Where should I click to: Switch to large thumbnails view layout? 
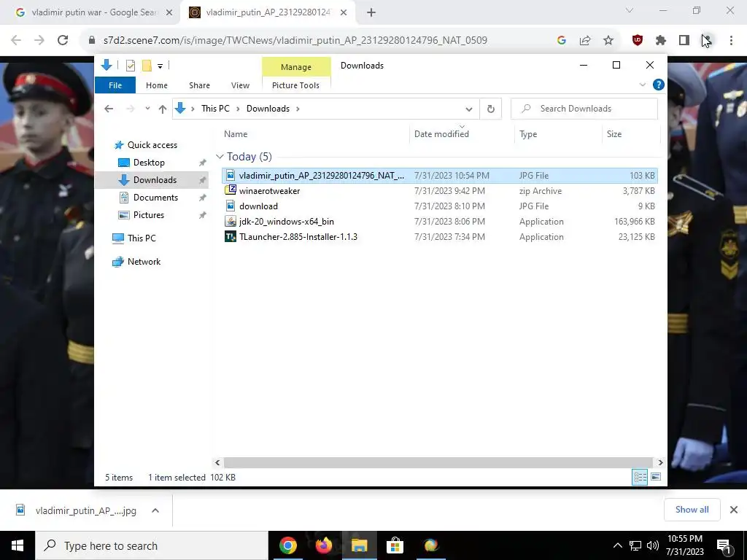click(656, 477)
